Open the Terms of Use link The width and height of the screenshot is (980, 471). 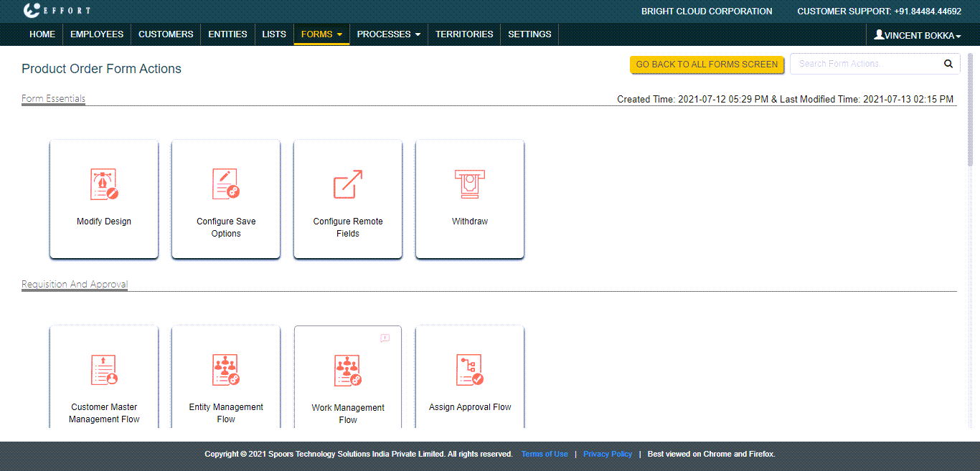[x=545, y=455]
